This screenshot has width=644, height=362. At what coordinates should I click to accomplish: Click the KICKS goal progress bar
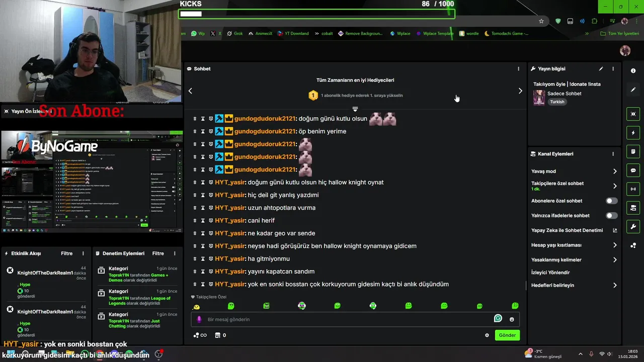[316, 14]
